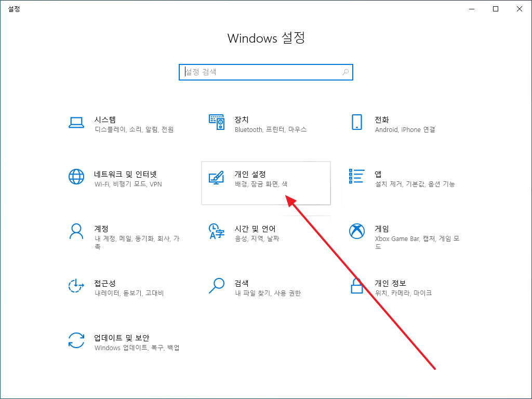532x399 pixels.
Task: Select the 전화 category title
Action: (x=382, y=119)
